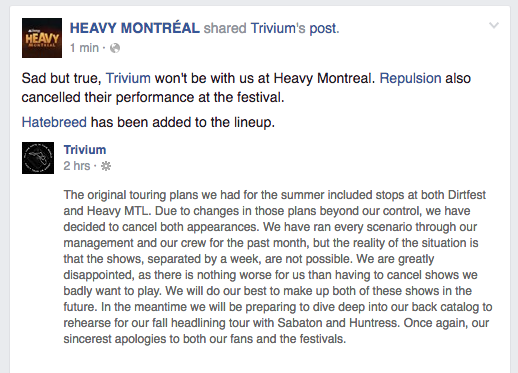
Task: Open the HEAVY MONTRÉAL page name link
Action: [135, 28]
